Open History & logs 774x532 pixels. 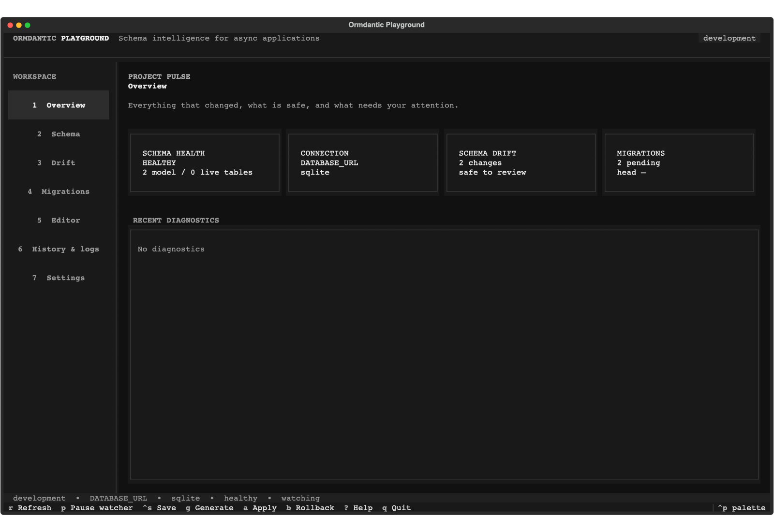pos(59,249)
